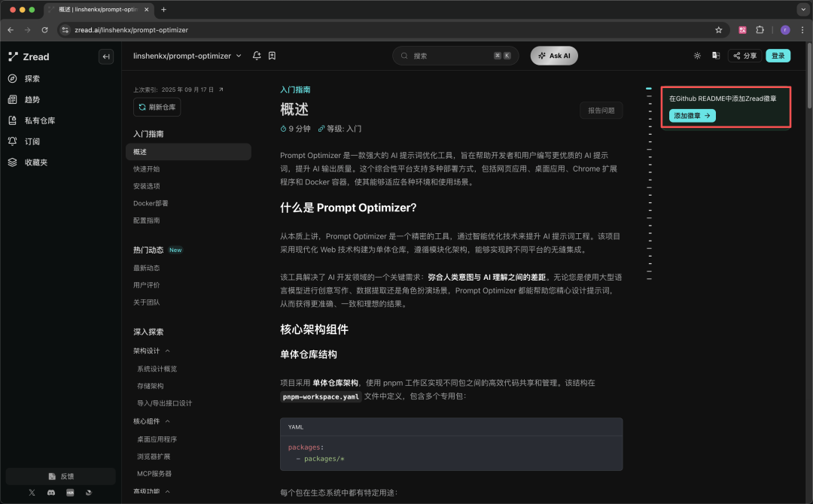The height and width of the screenshot is (504, 813).
Task: Click the pnpm-workspace.yaml inline code text
Action: (x=321, y=396)
